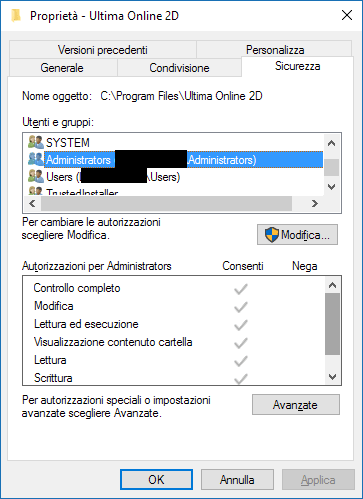Click the Avanzate button

coord(296,405)
